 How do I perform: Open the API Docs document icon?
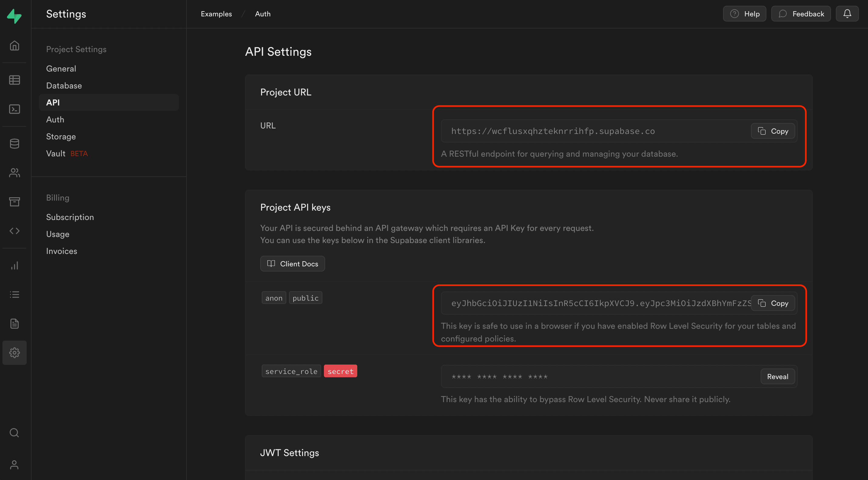coord(14,323)
